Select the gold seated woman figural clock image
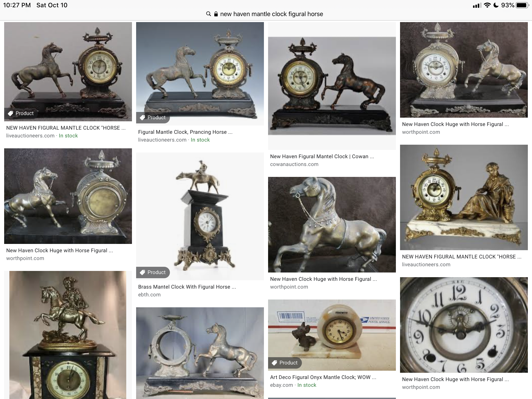This screenshot has width=532, height=399. pyautogui.click(x=464, y=197)
